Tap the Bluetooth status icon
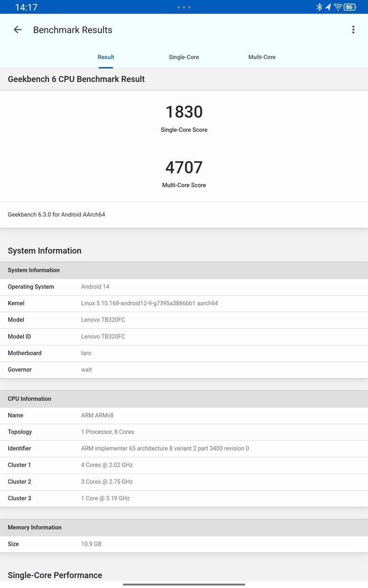 click(x=319, y=7)
